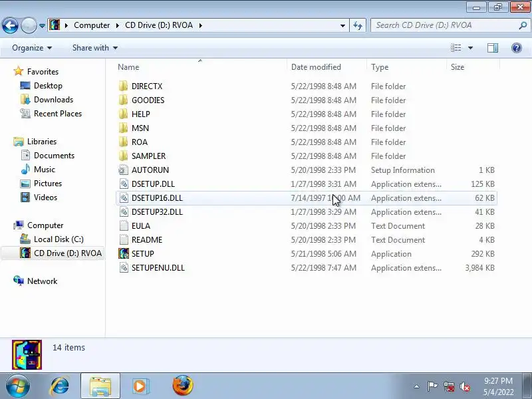
Task: Select the README text document icon
Action: 124,239
